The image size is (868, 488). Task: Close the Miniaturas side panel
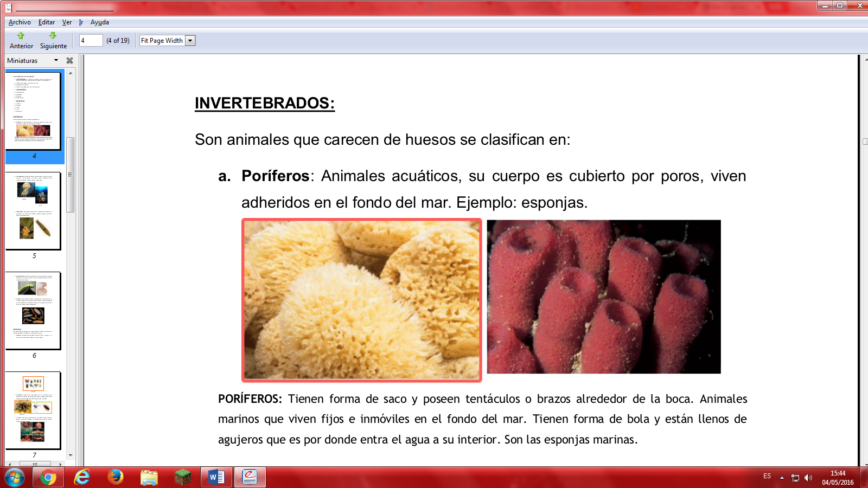click(69, 60)
